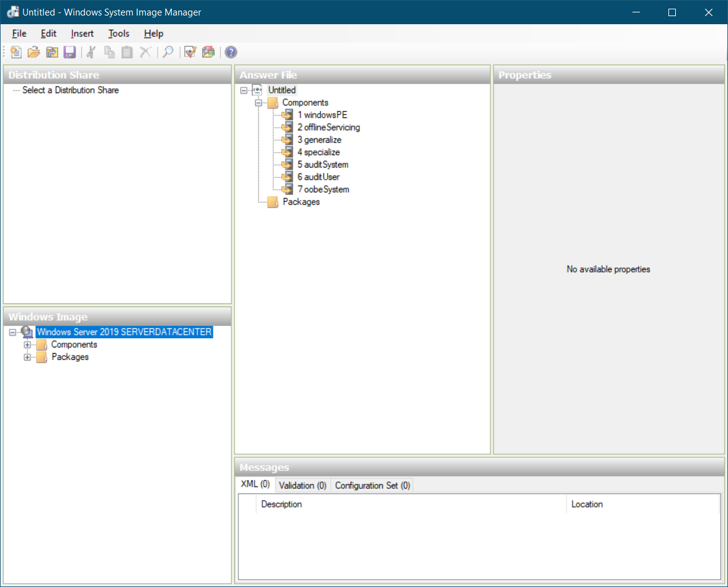
Task: Select the Untitled label in Answer File
Action: click(x=282, y=90)
